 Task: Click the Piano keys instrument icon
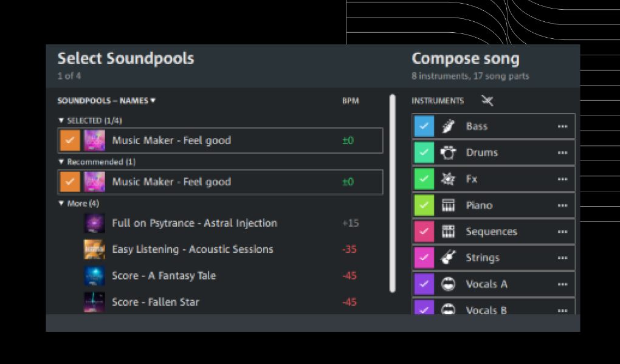(x=449, y=205)
